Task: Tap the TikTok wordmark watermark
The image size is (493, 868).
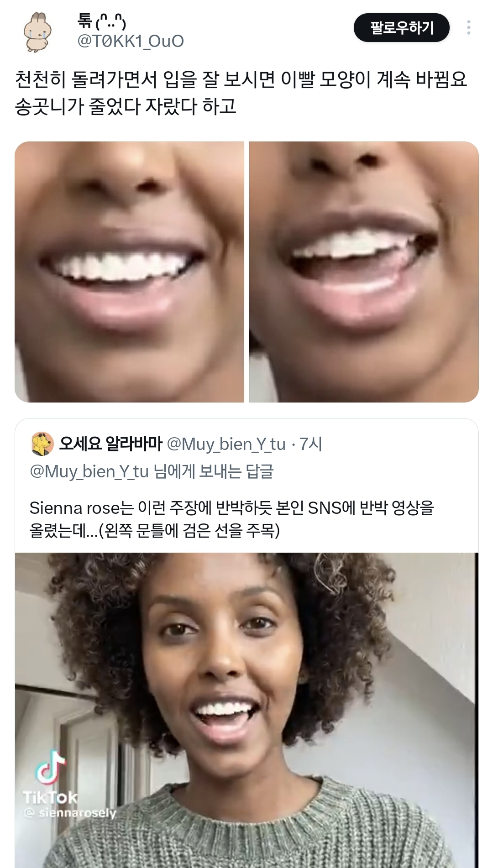Action: tap(50, 797)
